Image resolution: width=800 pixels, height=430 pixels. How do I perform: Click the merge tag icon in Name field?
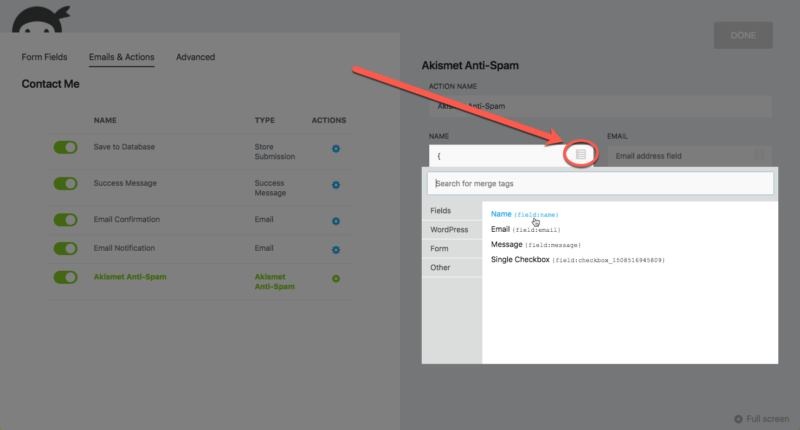tap(581, 155)
